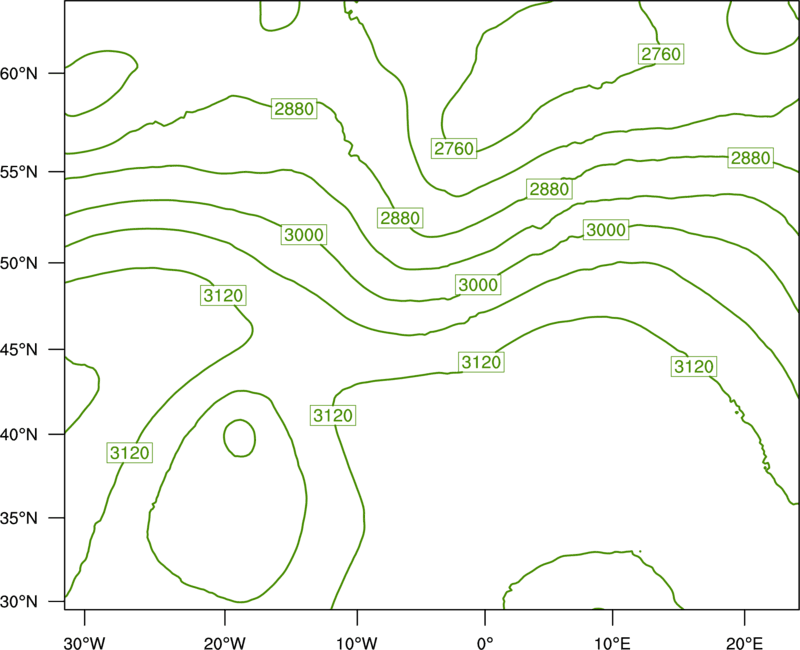
Task: Select the 35°N latitude axis label
Action: click(x=19, y=518)
